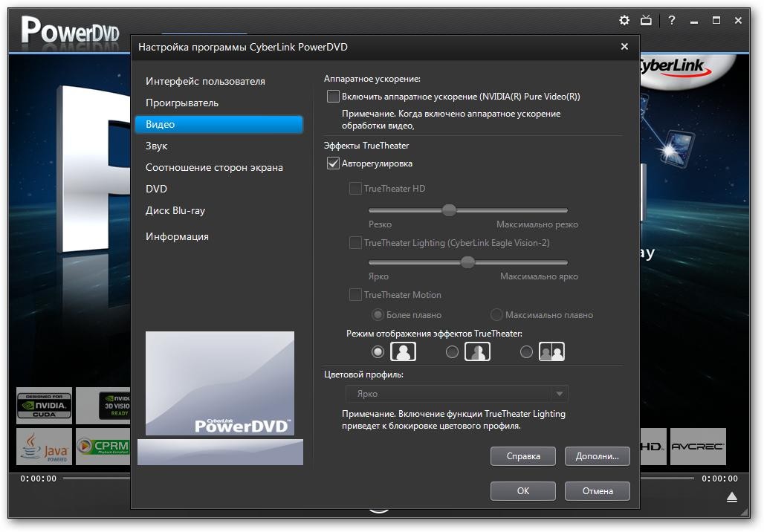The image size is (764, 532).
Task: Cancel with the Отмена button
Action: 598,491
